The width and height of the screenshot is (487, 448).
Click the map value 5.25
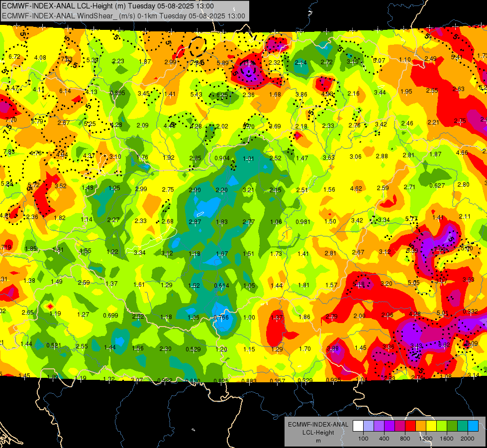point(90,124)
